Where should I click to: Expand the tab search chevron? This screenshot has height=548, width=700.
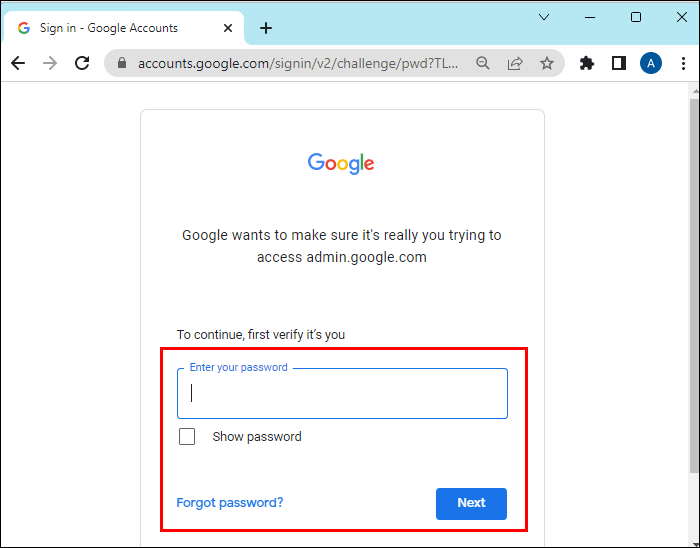pos(544,17)
